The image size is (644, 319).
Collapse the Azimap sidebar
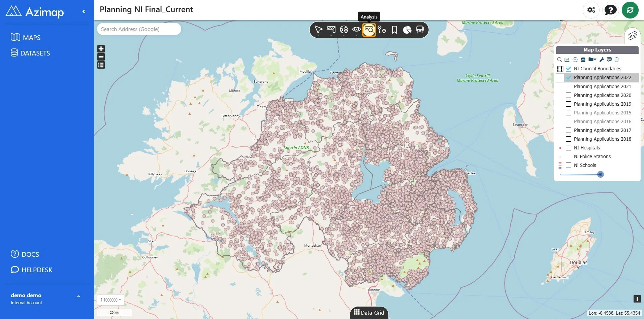[x=84, y=12]
